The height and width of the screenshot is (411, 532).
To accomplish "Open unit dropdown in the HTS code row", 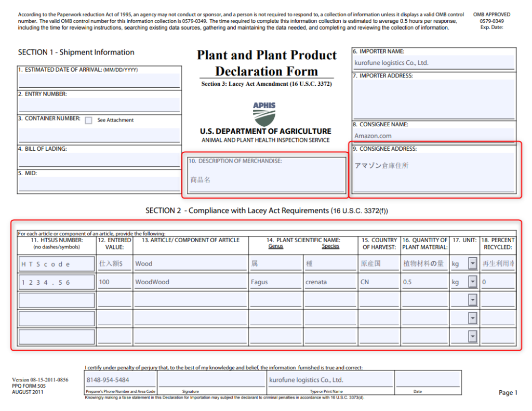I will click(472, 264).
